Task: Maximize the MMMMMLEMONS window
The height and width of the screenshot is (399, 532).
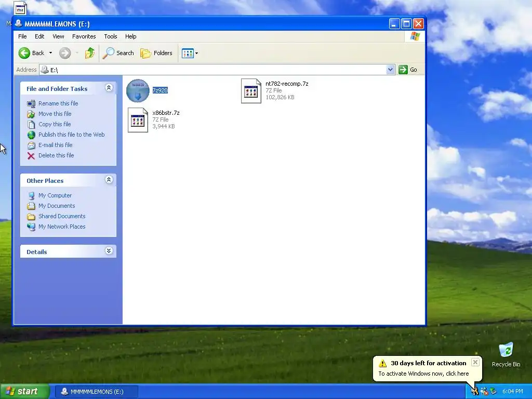Action: (x=406, y=24)
